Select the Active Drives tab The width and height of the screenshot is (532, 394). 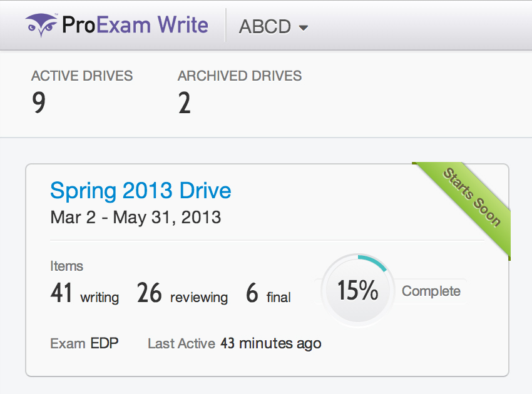82,76
